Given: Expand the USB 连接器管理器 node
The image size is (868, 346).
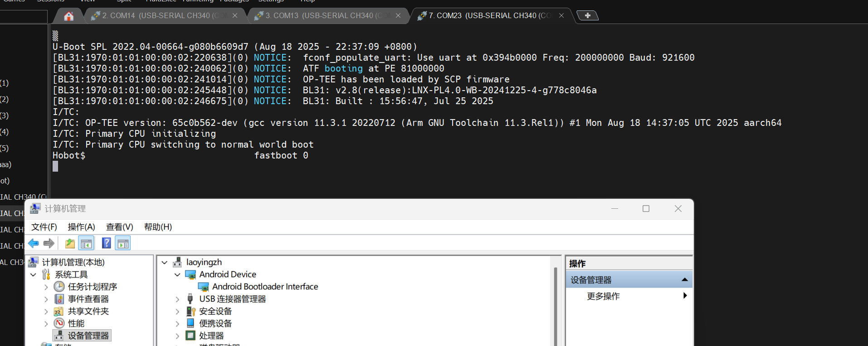Looking at the screenshot, I should pyautogui.click(x=177, y=299).
